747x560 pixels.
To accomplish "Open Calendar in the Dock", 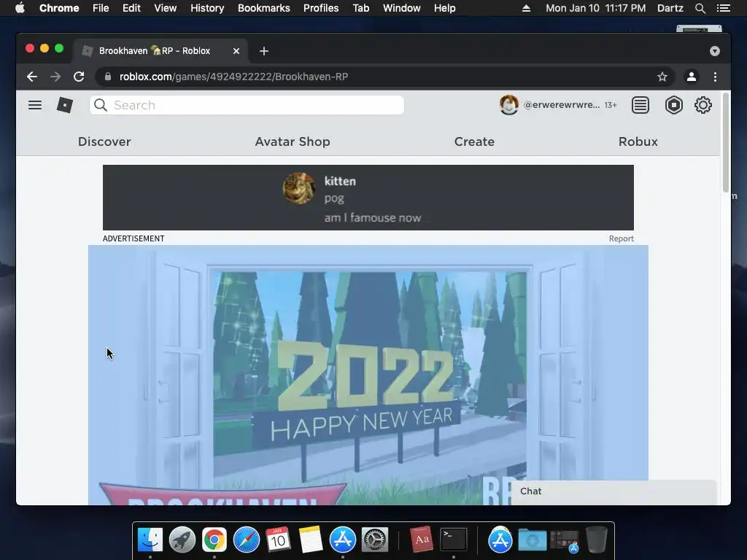I will click(x=278, y=540).
